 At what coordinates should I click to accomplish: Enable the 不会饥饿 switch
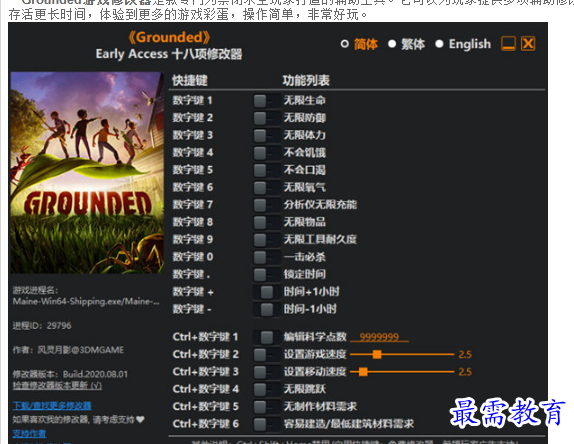(266, 153)
